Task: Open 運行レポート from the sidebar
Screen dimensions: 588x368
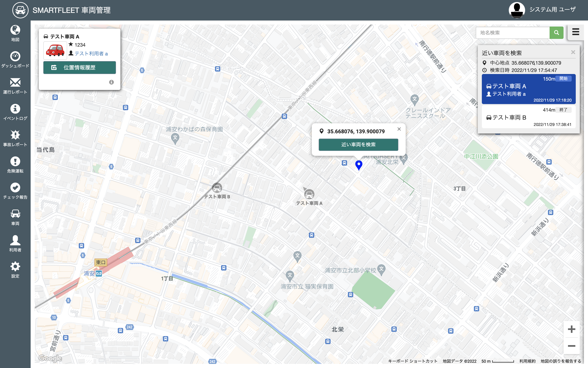Action: tap(15, 86)
